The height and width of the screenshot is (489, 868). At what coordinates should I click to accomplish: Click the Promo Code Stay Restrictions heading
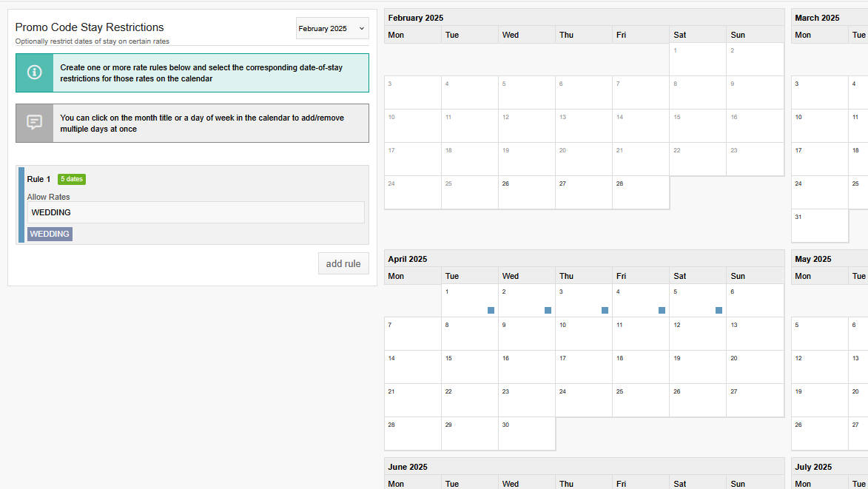tap(90, 27)
